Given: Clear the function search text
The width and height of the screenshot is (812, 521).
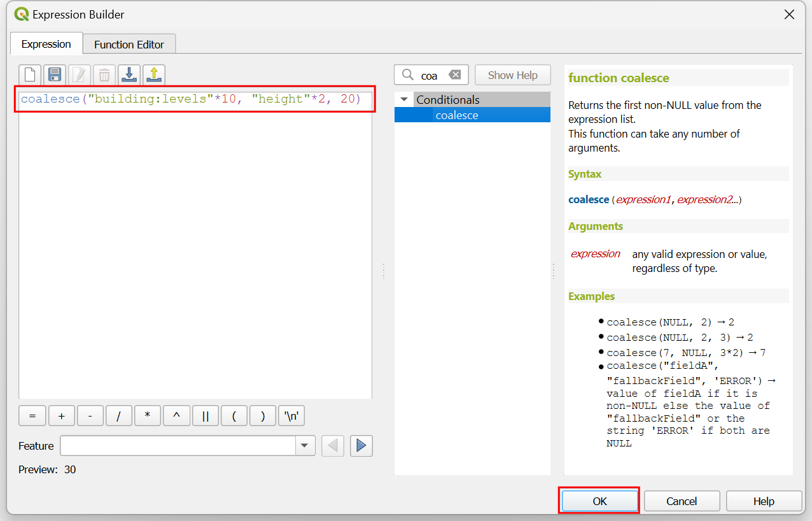Looking at the screenshot, I should pos(454,75).
